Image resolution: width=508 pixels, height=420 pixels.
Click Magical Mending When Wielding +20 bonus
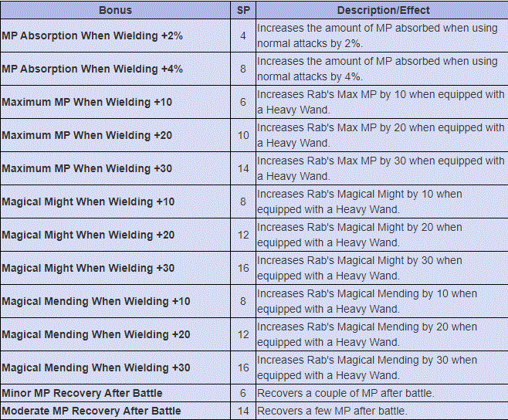(96, 334)
